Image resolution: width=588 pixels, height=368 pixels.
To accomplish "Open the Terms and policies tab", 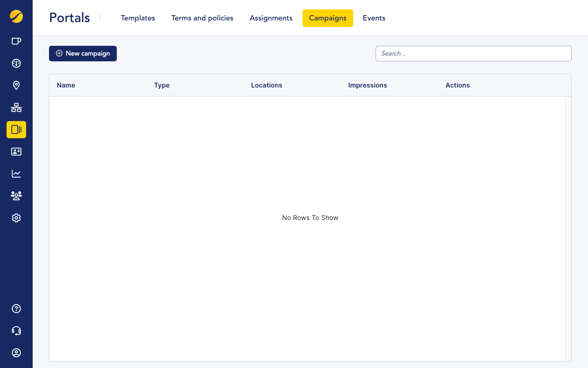I will point(202,18).
